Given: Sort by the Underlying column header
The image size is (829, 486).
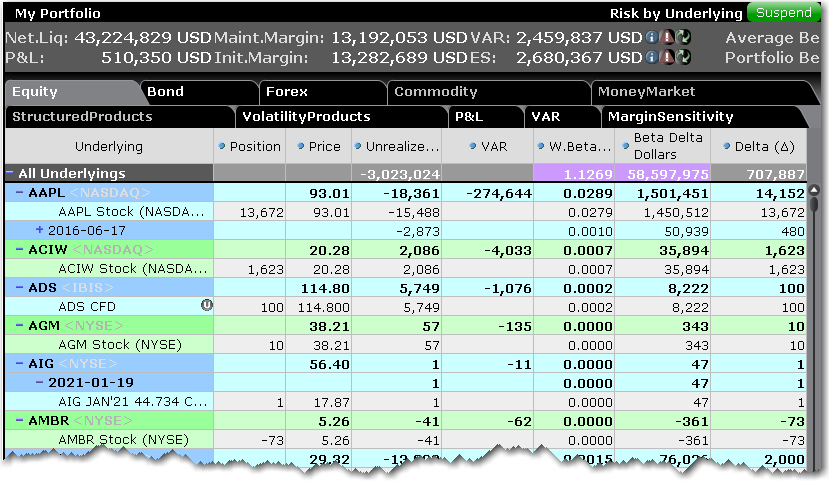Looking at the screenshot, I should coord(109,146).
